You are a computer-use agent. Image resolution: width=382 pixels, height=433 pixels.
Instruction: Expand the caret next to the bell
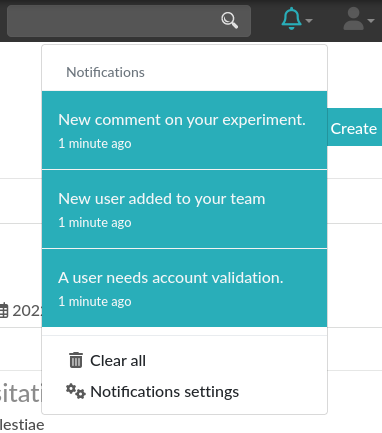coord(309,21)
